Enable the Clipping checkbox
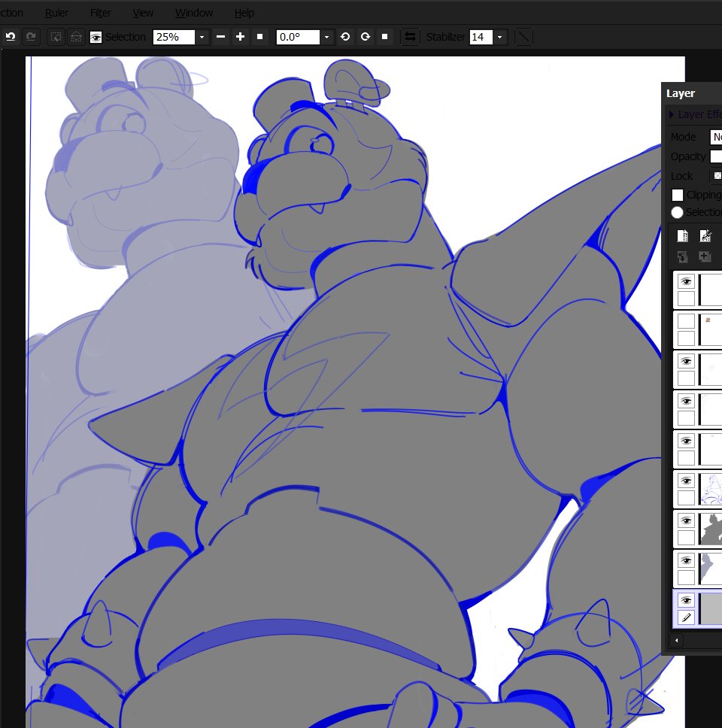Viewport: 722px width, 728px height. [x=678, y=195]
